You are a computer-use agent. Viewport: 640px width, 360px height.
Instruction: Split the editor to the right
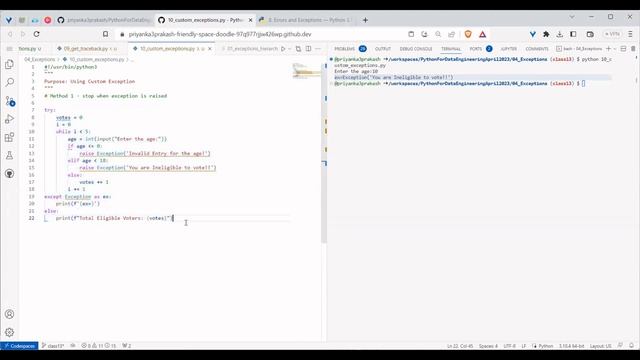click(x=309, y=49)
